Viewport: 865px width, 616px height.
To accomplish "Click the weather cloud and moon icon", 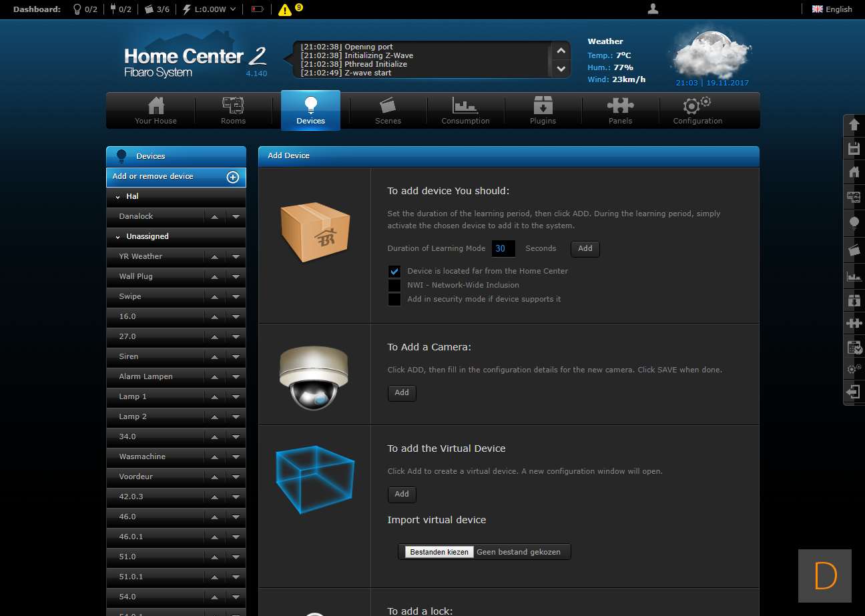I will coord(710,53).
